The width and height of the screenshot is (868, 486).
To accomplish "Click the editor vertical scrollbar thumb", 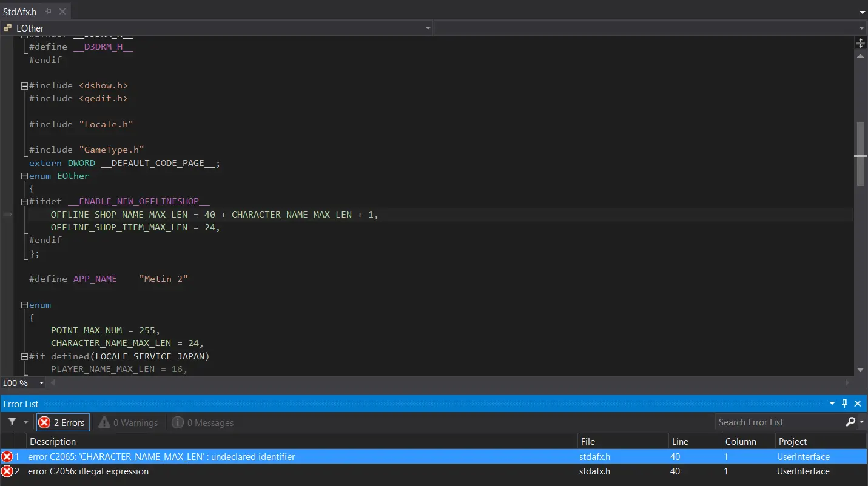I will click(860, 154).
